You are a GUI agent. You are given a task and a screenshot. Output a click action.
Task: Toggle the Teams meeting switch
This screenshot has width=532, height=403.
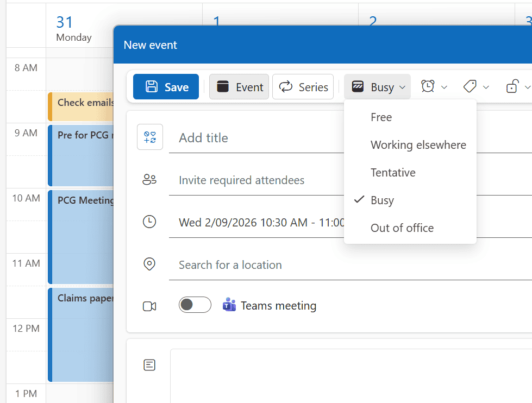(195, 305)
